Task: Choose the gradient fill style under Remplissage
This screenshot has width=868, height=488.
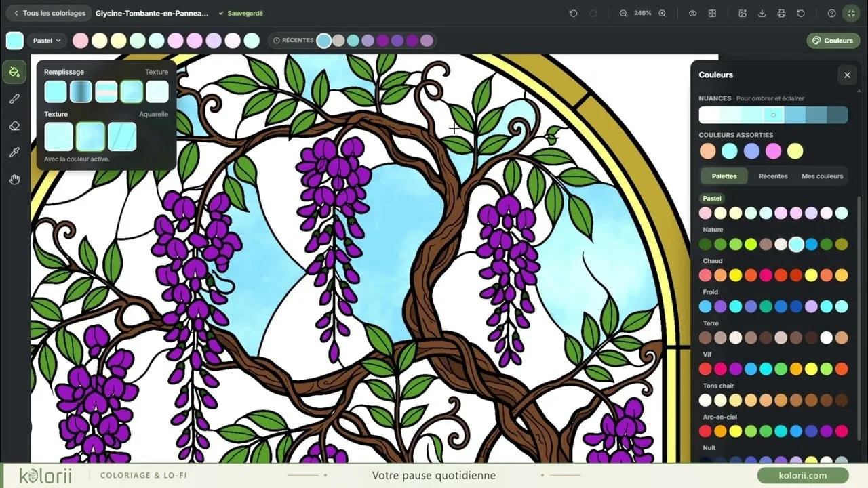Action: [x=81, y=91]
